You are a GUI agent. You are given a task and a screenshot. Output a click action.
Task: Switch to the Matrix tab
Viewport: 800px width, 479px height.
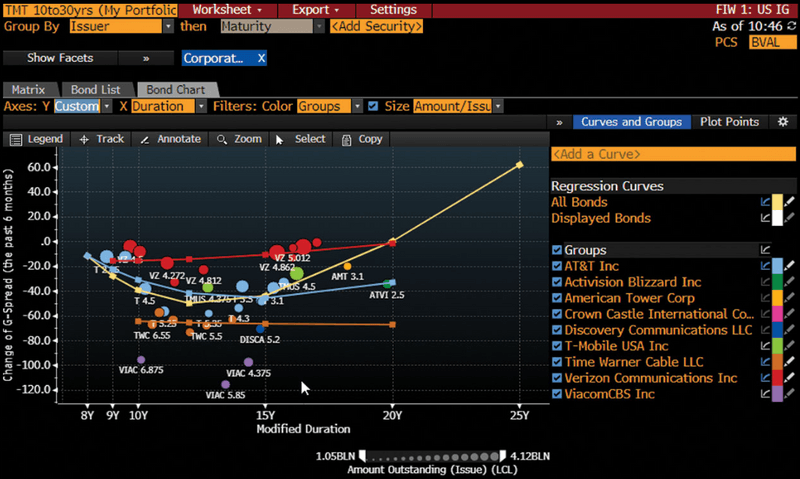click(x=29, y=90)
